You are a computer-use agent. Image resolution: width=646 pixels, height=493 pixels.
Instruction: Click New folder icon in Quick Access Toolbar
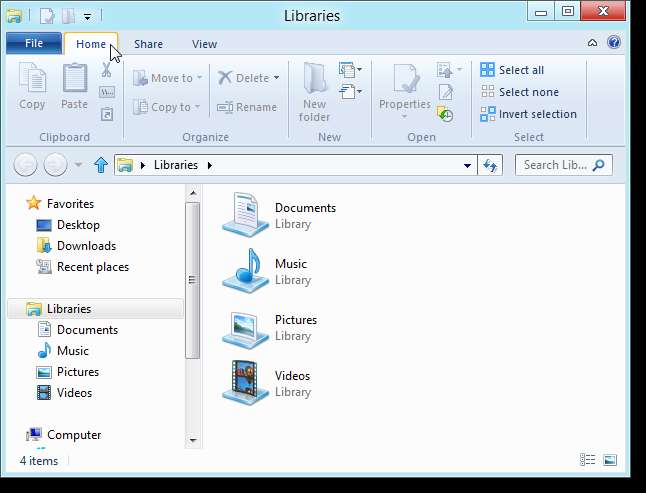tap(68, 16)
